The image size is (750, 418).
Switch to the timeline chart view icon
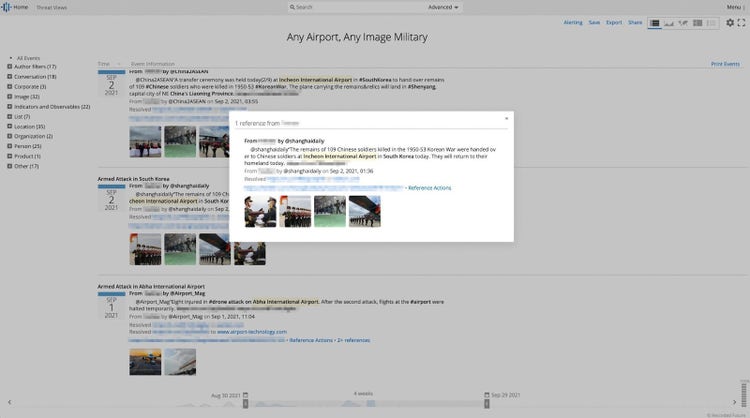pos(669,23)
